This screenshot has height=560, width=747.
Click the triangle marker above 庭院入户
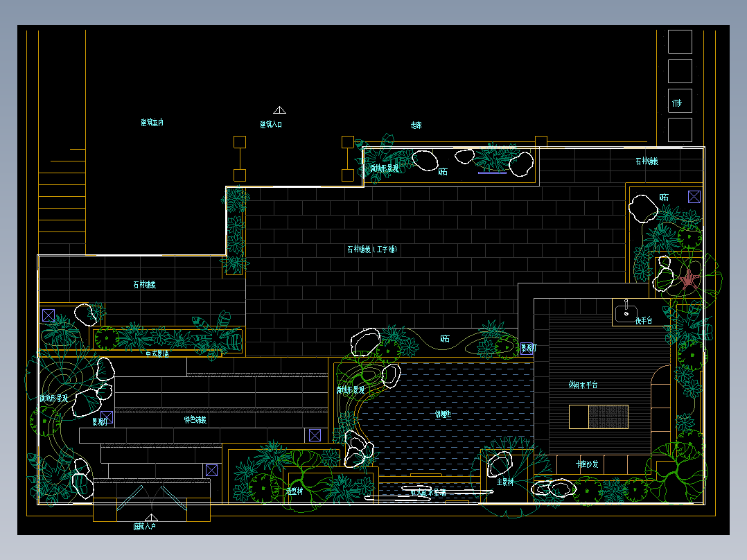[x=151, y=518]
